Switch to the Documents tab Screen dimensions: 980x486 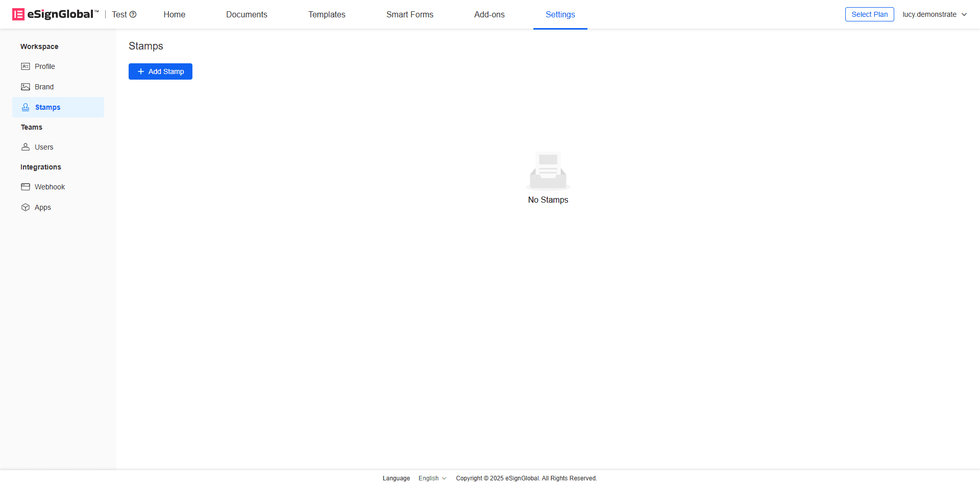[x=247, y=14]
